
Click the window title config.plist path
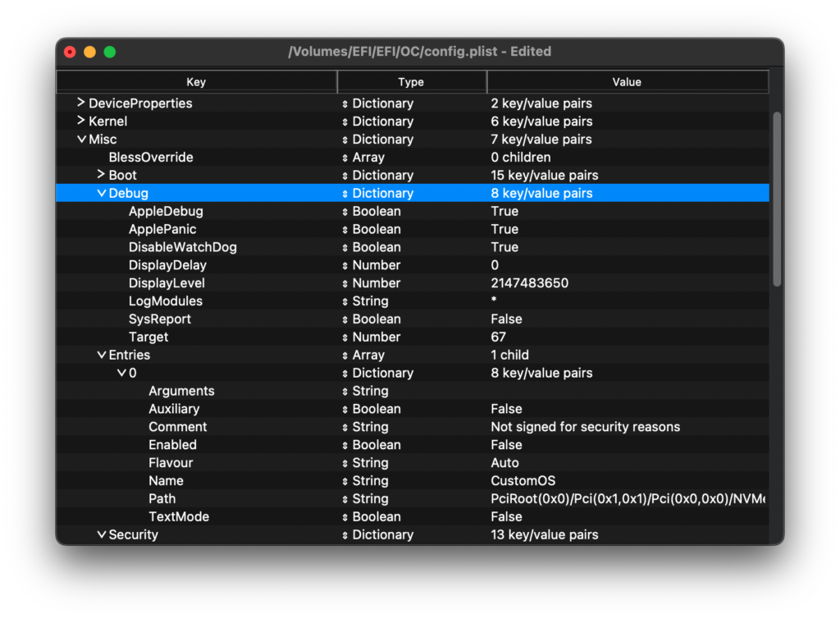coord(419,52)
